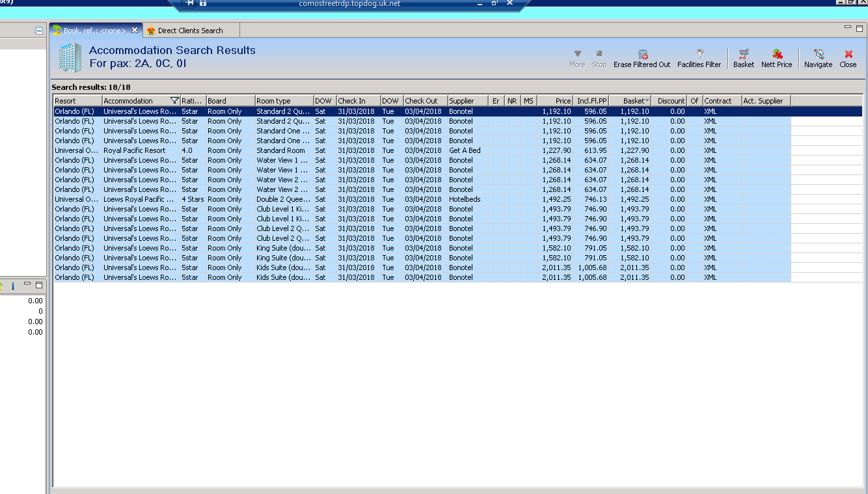The height and width of the screenshot is (494, 868).
Task: Click the 4.0 rating cell
Action: pos(193,150)
